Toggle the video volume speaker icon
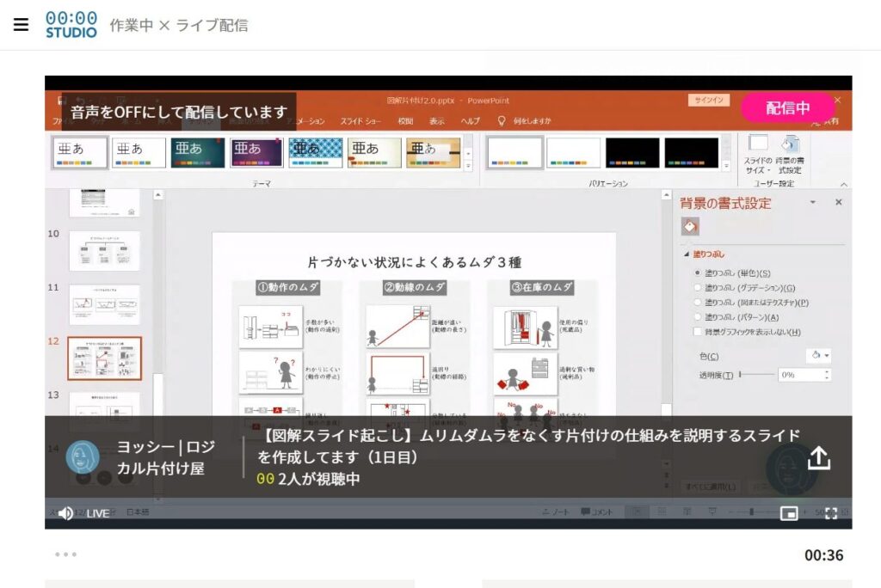Screen dimensions: 881x588 (65, 512)
